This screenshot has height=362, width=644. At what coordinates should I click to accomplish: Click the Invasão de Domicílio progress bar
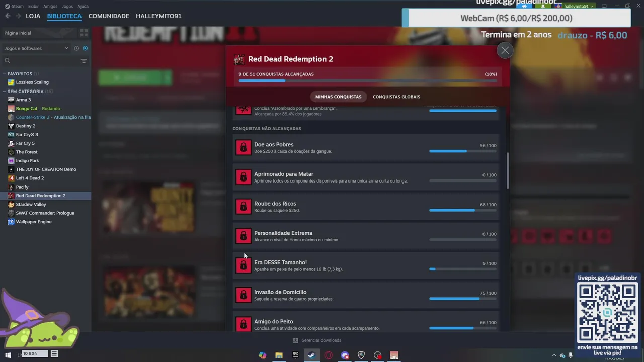tap(463, 299)
